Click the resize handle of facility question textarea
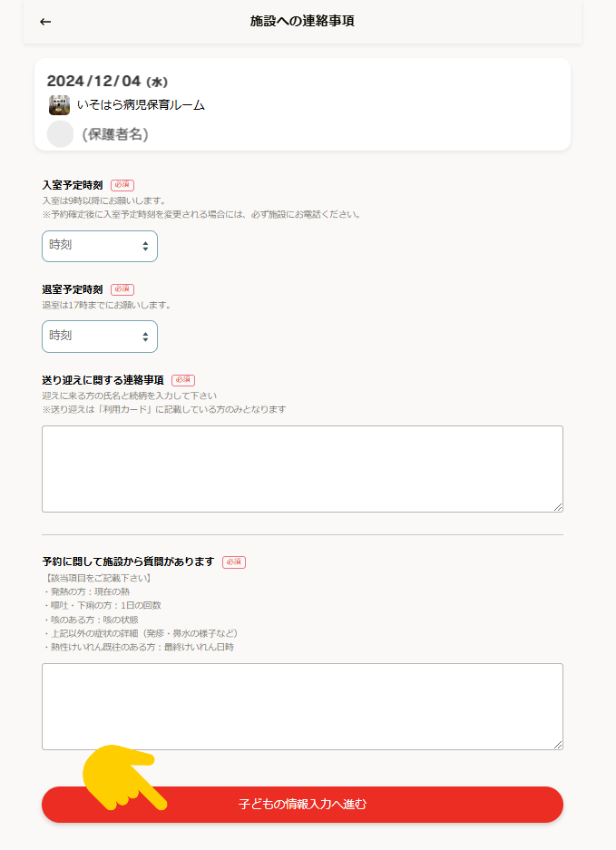The image size is (616, 850). pyautogui.click(x=558, y=745)
